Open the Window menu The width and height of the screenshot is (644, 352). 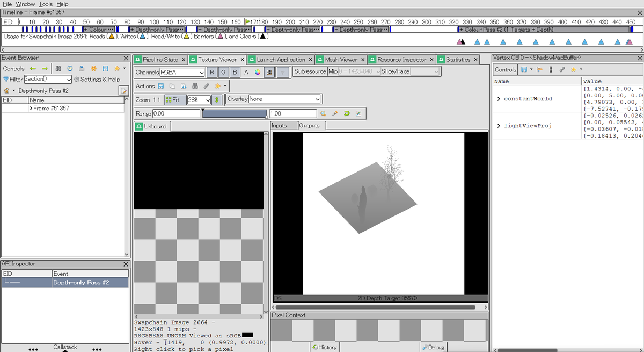[x=25, y=4]
